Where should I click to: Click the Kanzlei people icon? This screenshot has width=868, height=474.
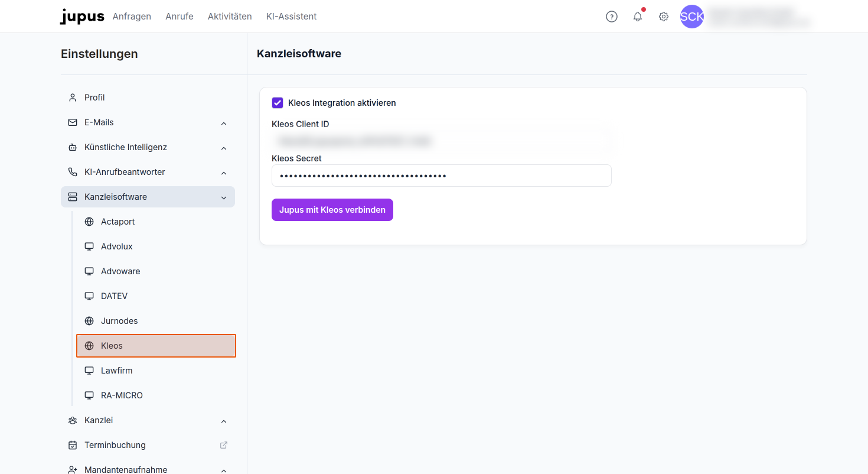pyautogui.click(x=73, y=420)
